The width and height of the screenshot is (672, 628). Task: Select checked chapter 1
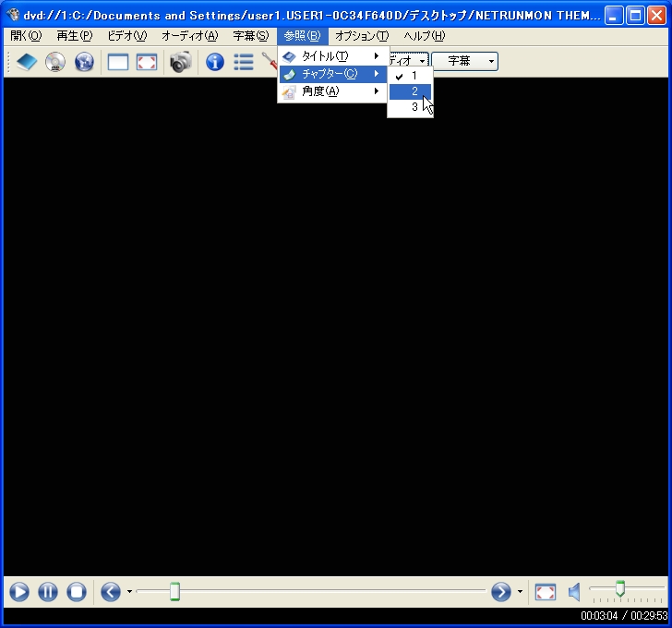(410, 76)
